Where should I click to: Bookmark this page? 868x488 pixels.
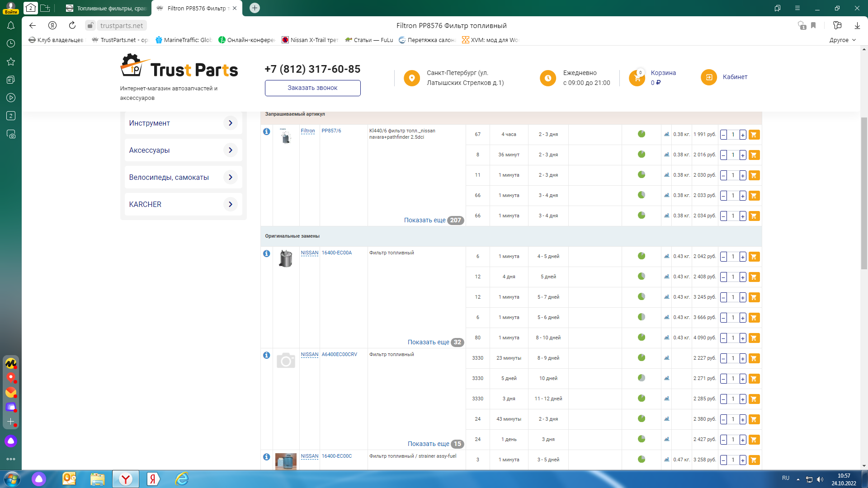coord(813,26)
